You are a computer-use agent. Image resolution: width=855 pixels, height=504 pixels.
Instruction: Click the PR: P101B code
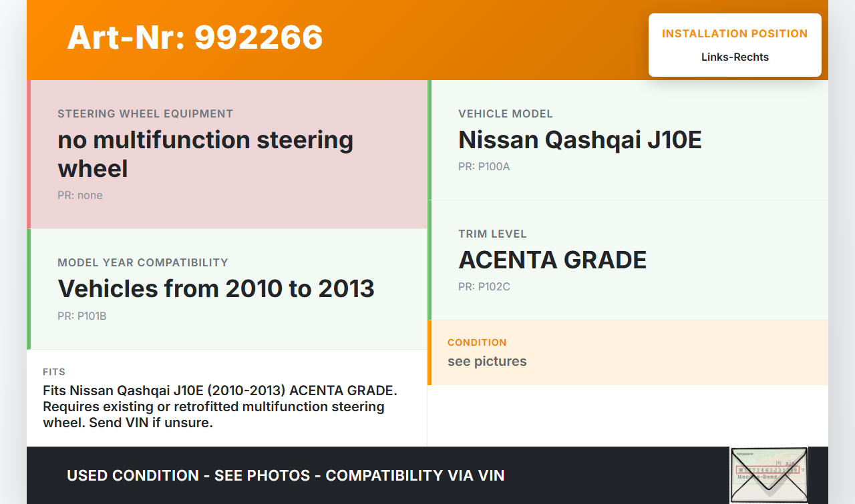pyautogui.click(x=82, y=316)
